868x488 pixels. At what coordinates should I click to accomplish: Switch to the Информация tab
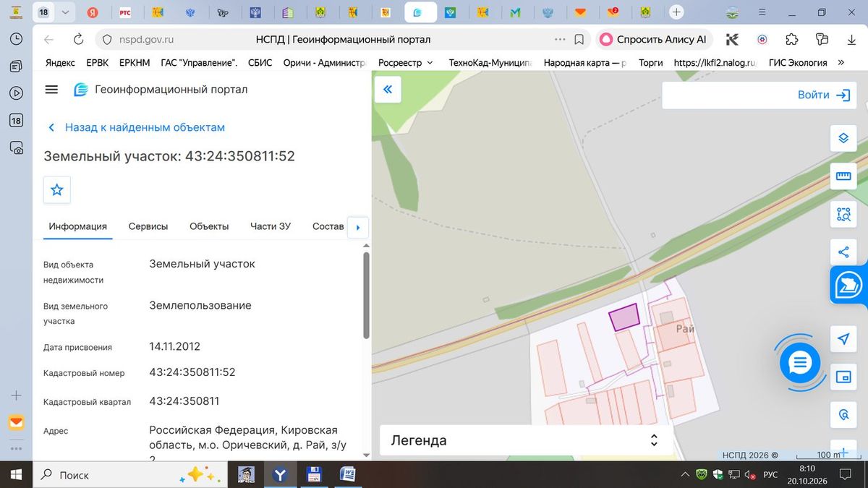[78, 226]
